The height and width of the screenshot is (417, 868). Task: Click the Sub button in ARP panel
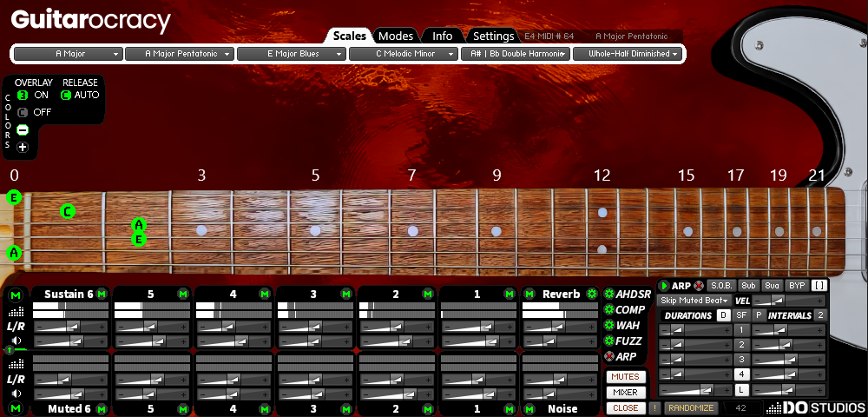(748, 286)
